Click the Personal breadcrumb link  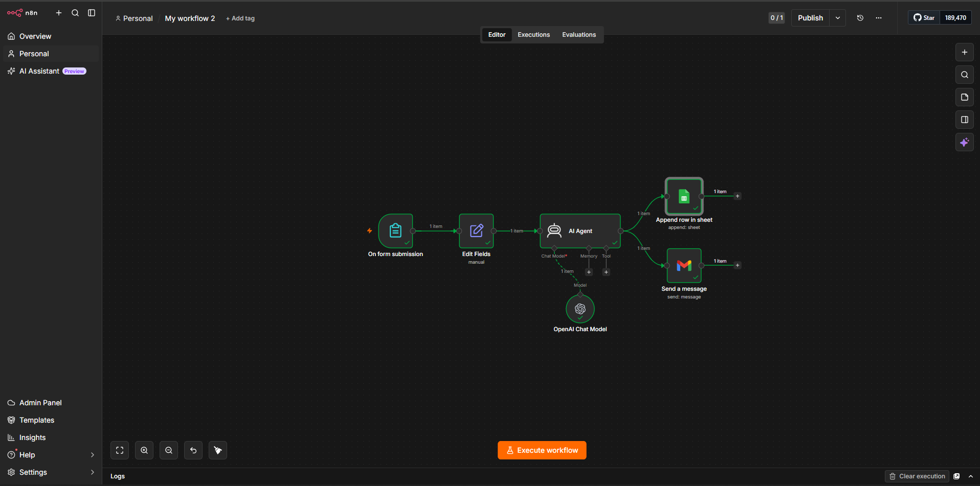pyautogui.click(x=134, y=18)
